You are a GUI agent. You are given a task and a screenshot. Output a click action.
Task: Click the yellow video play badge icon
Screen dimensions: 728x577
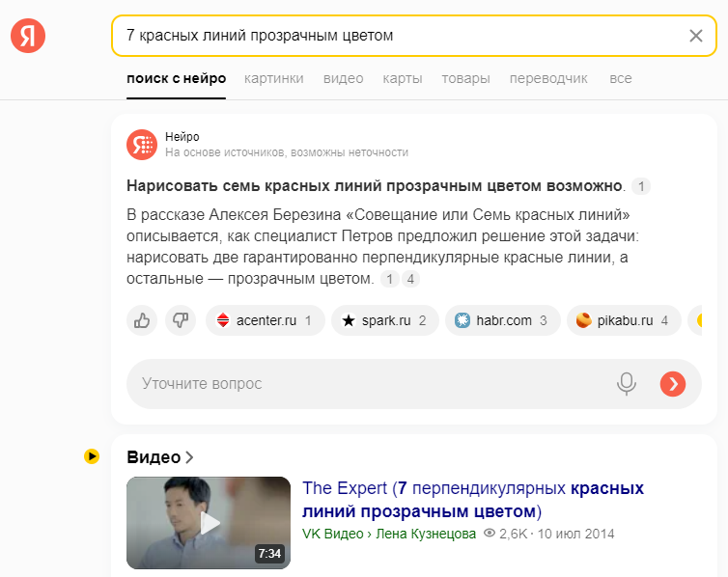tap(92, 456)
